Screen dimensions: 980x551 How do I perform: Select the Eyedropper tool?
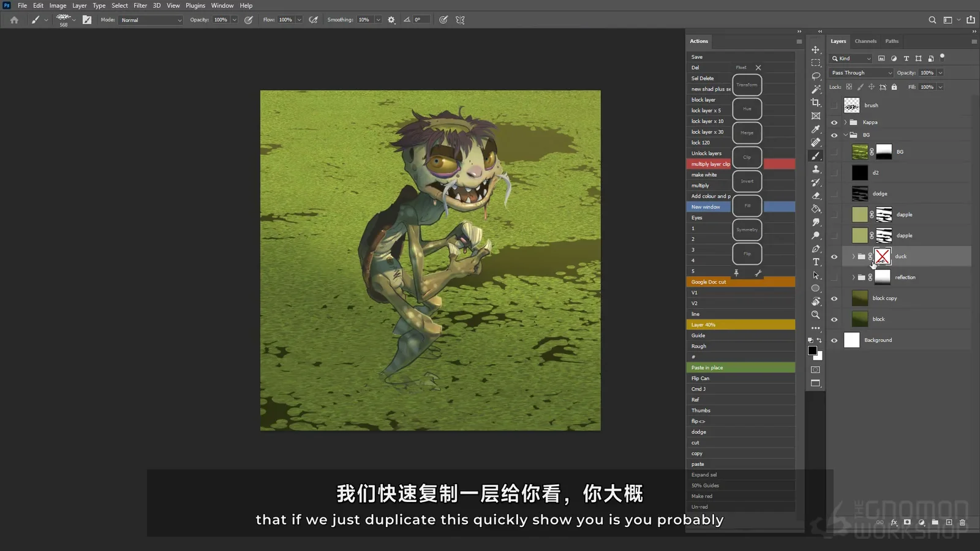point(815,129)
